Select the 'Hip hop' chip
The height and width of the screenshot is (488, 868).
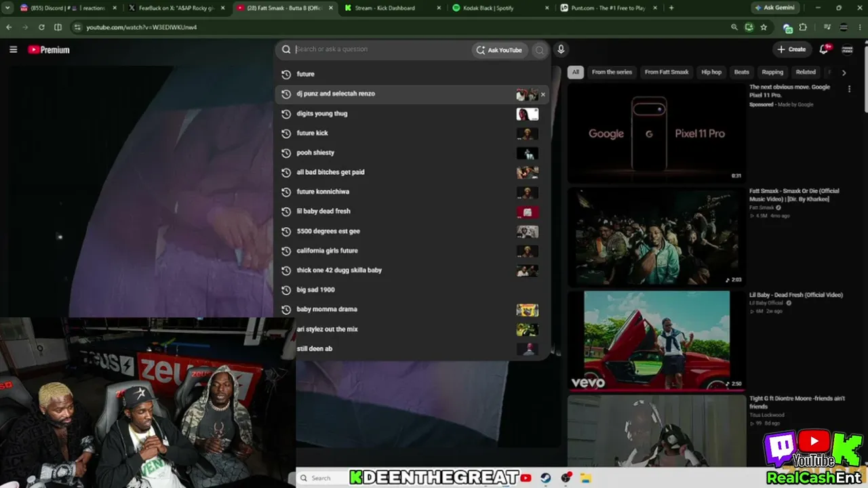coord(711,72)
